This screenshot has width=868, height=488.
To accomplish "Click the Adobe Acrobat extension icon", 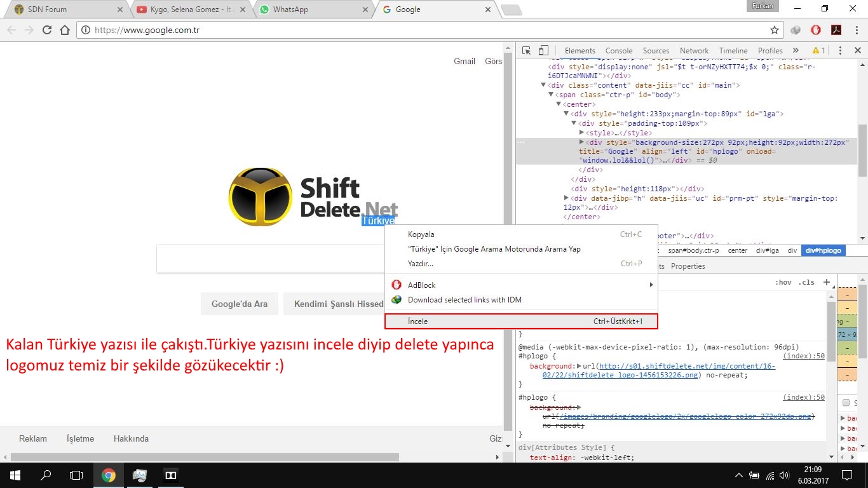I will coord(837,30).
